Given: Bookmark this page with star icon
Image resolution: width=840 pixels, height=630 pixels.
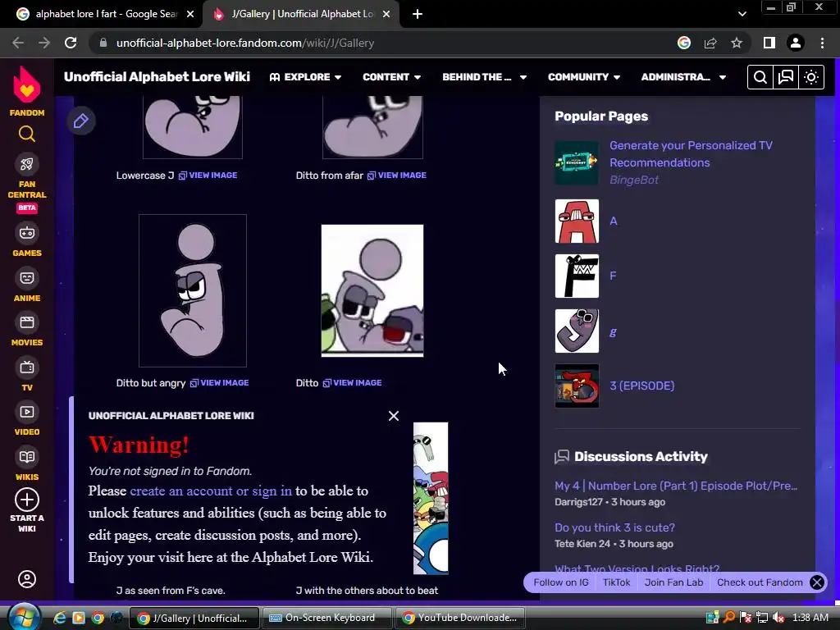Looking at the screenshot, I should pos(737,43).
